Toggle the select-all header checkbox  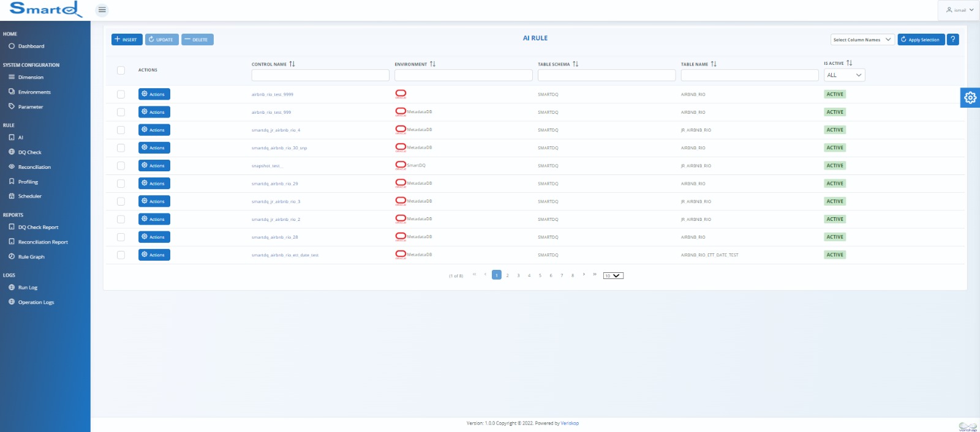[x=121, y=70]
